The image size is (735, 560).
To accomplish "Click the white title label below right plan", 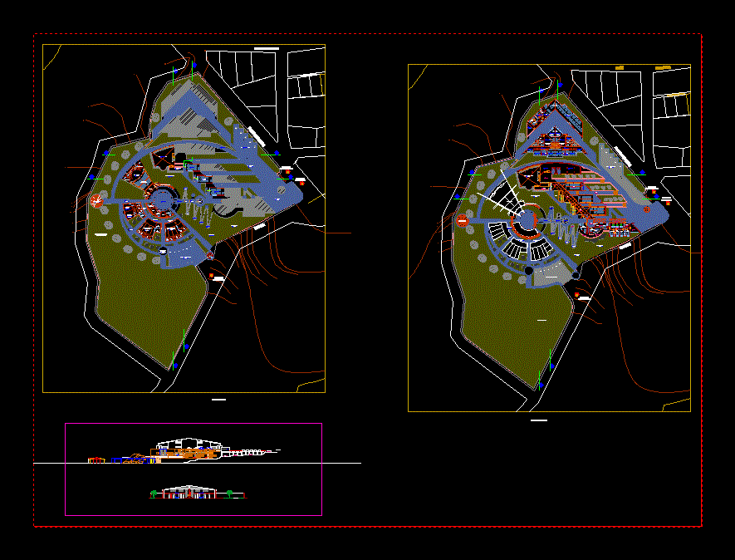I will [x=539, y=420].
